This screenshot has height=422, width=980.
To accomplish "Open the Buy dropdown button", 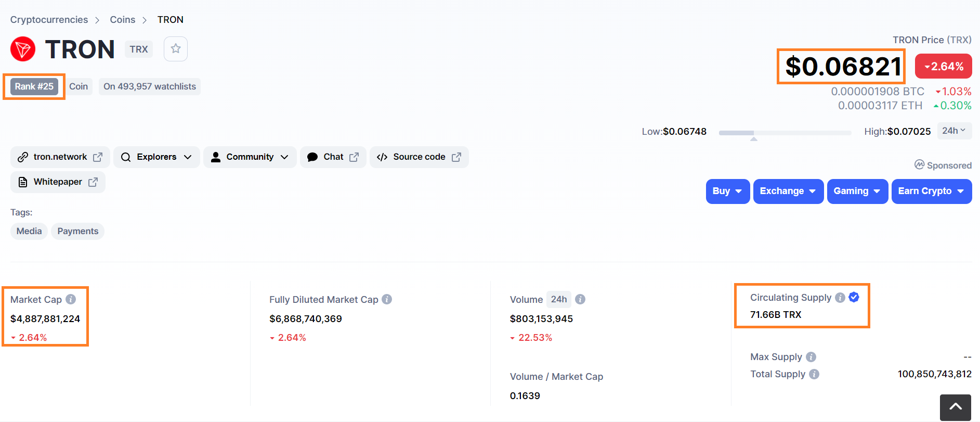I will tap(727, 191).
